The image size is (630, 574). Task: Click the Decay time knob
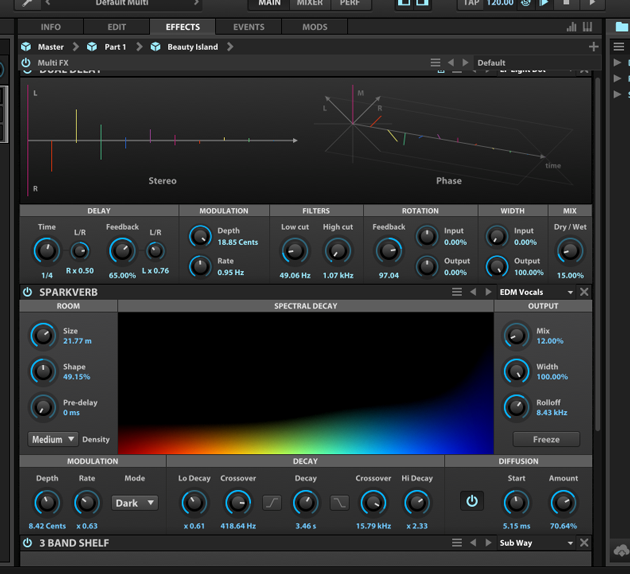click(305, 503)
